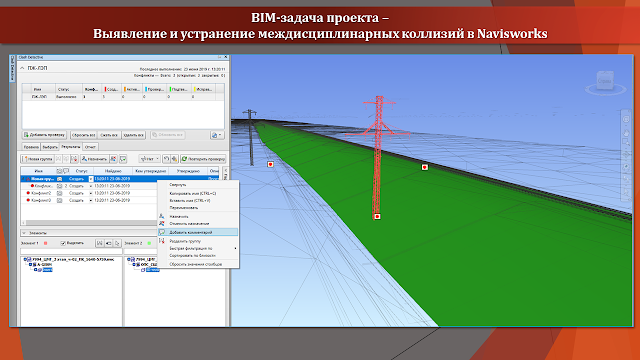The height and width of the screenshot is (360, 640).
Task: Choose Вставить имя in the context menu
Action: [x=198, y=200]
